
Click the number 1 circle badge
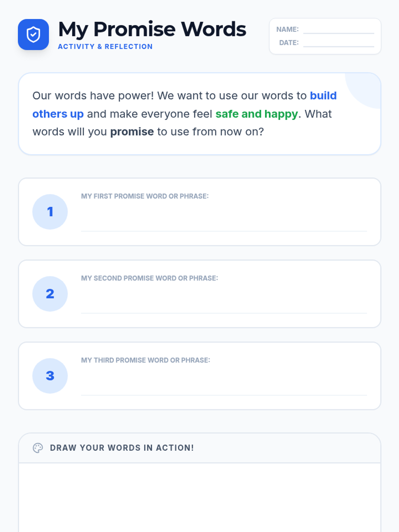[50, 212]
